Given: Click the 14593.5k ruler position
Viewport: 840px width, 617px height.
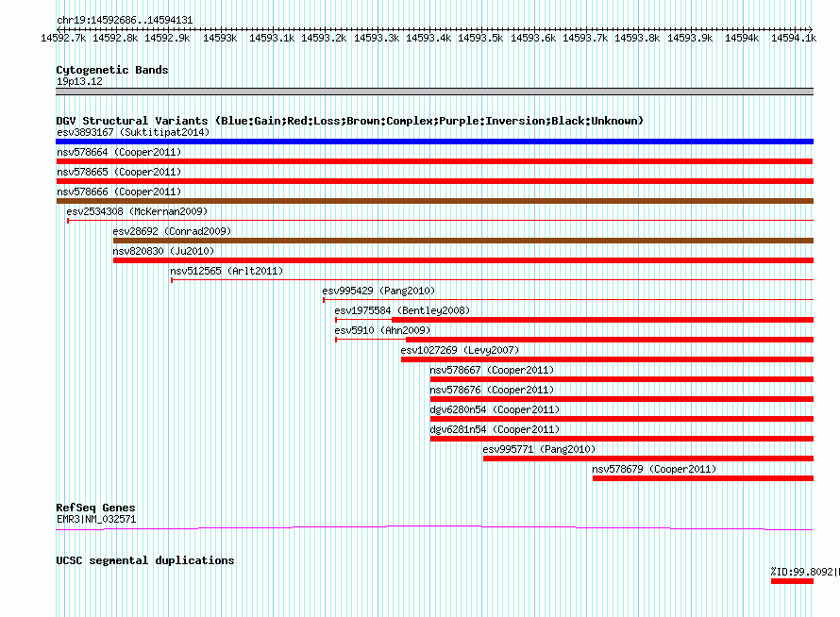Looking at the screenshot, I should 480,38.
